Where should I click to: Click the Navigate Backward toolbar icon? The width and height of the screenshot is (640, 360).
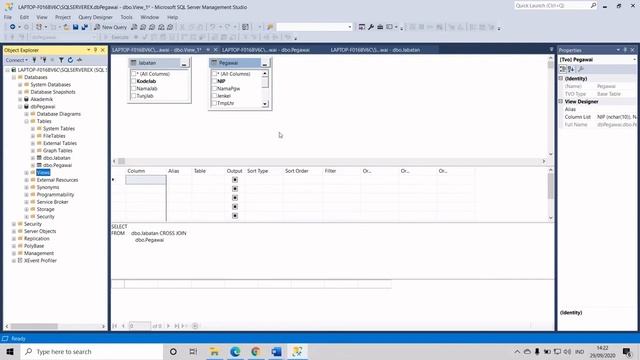click(13, 27)
